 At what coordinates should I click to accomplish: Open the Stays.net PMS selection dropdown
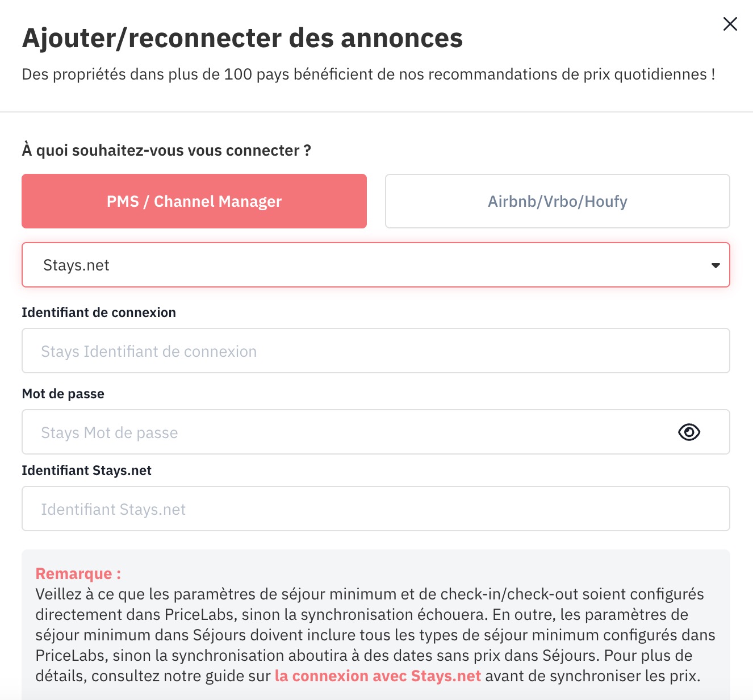coord(376,265)
